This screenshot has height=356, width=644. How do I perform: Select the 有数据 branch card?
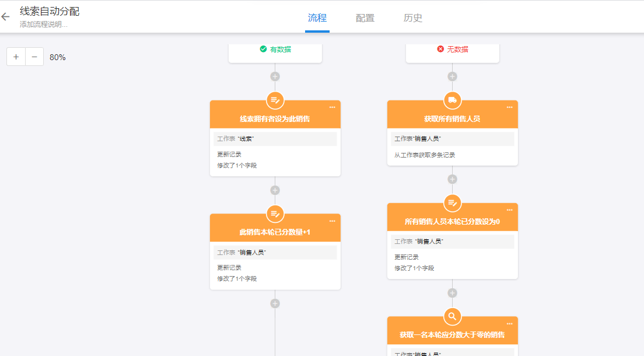pos(275,51)
